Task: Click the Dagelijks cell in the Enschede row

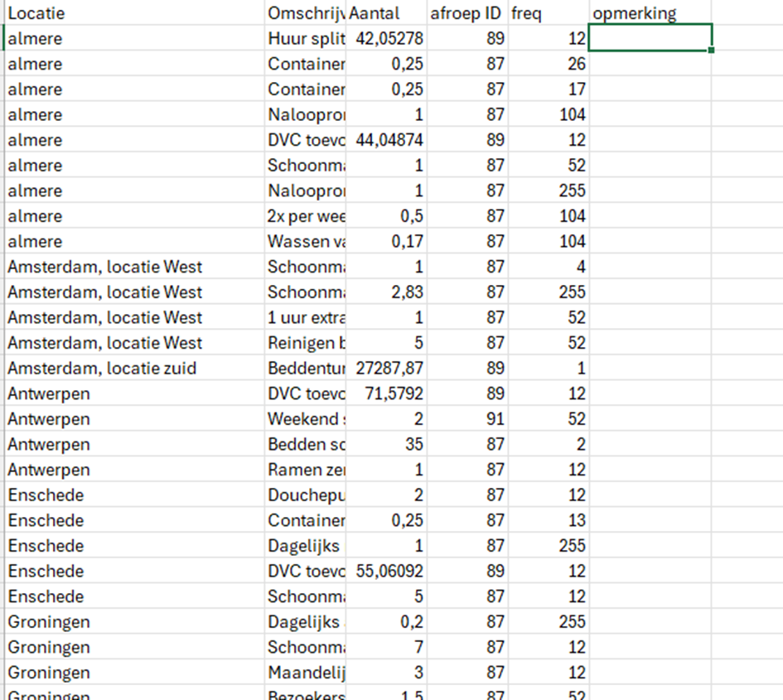Action: pyautogui.click(x=305, y=546)
